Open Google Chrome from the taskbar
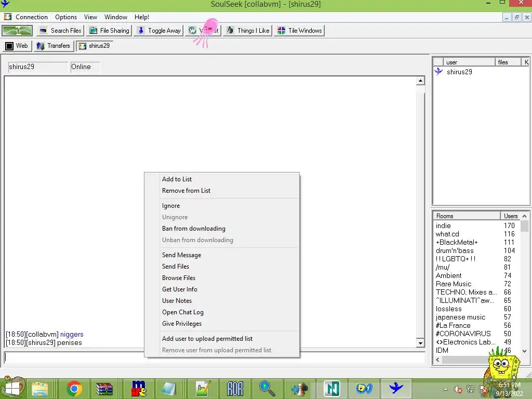The width and height of the screenshot is (532, 399). [74, 389]
